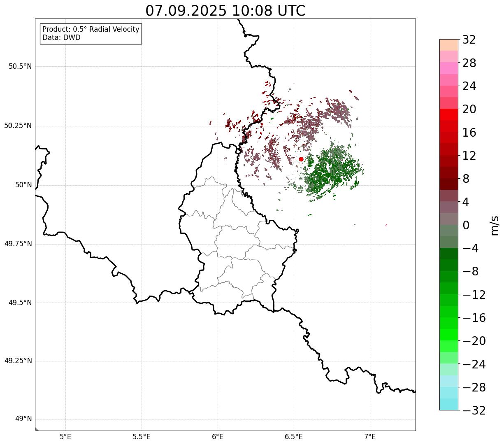The height and width of the screenshot is (445, 504).
Task: Click the 6°E longitude label
Action: coord(218,437)
